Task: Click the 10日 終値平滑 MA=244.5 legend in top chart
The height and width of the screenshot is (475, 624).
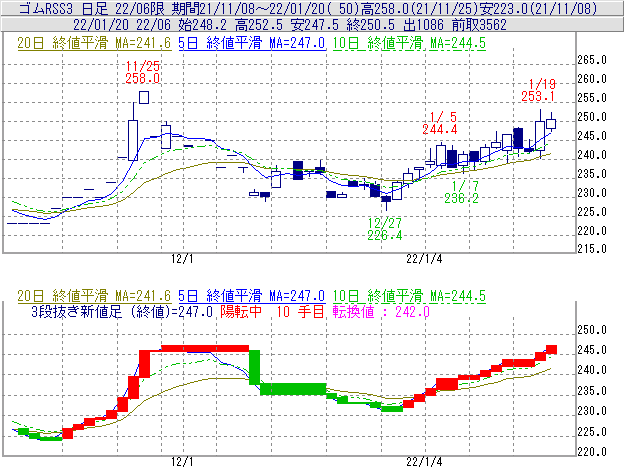Action: tap(409, 43)
